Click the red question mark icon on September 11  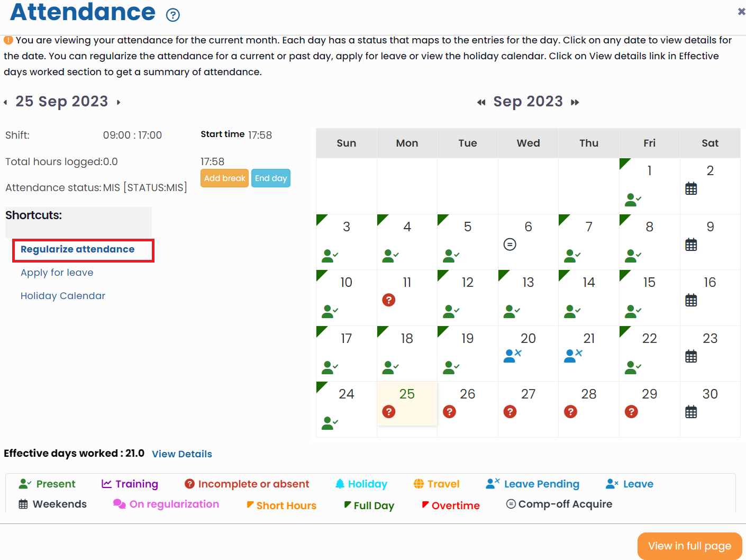[x=388, y=300]
